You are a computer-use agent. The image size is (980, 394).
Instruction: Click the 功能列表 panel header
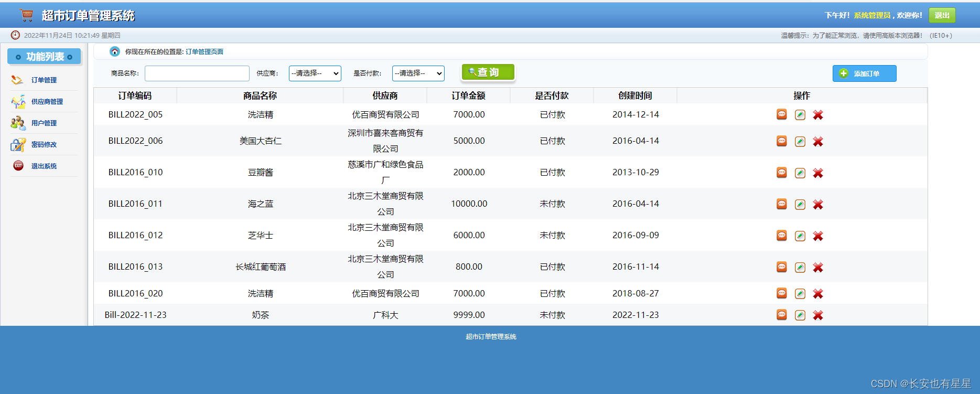tap(44, 57)
